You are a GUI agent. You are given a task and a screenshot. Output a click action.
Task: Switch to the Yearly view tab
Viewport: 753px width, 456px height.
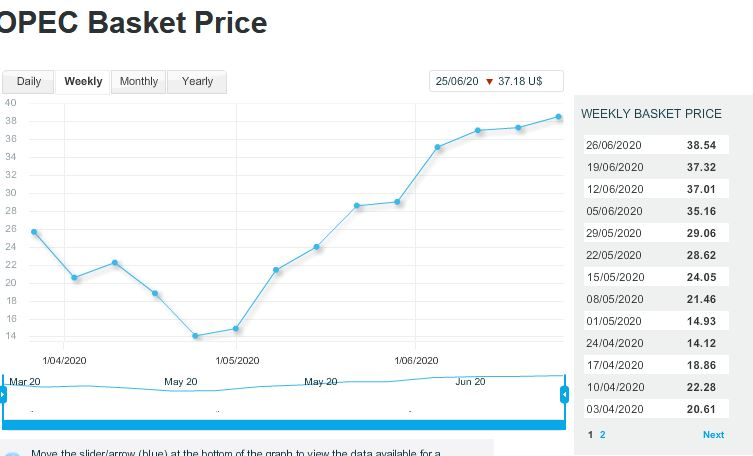pos(197,82)
